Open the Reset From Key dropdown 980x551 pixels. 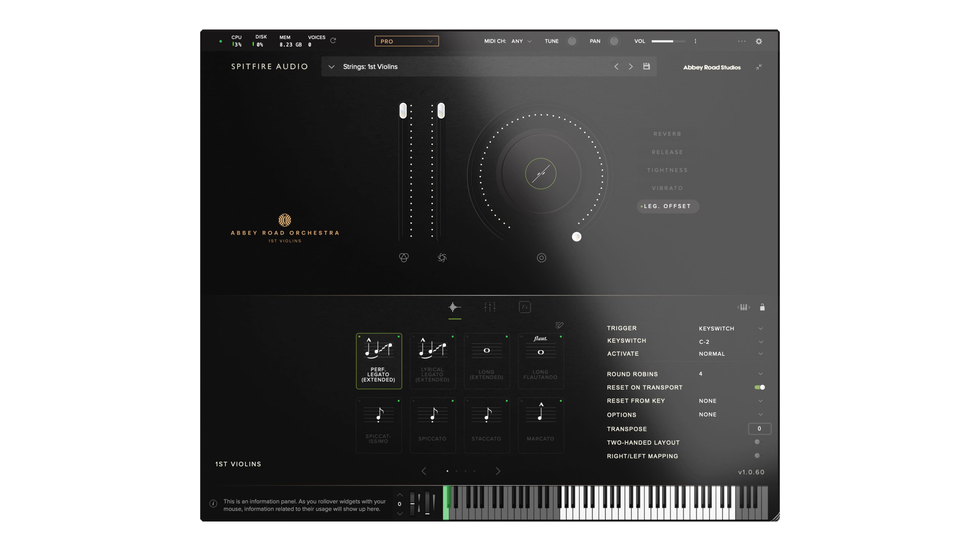pos(730,401)
